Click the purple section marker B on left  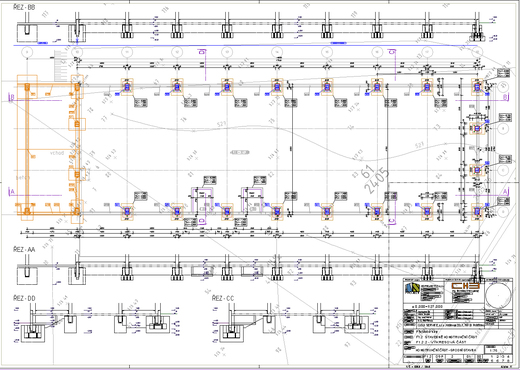pos(12,97)
